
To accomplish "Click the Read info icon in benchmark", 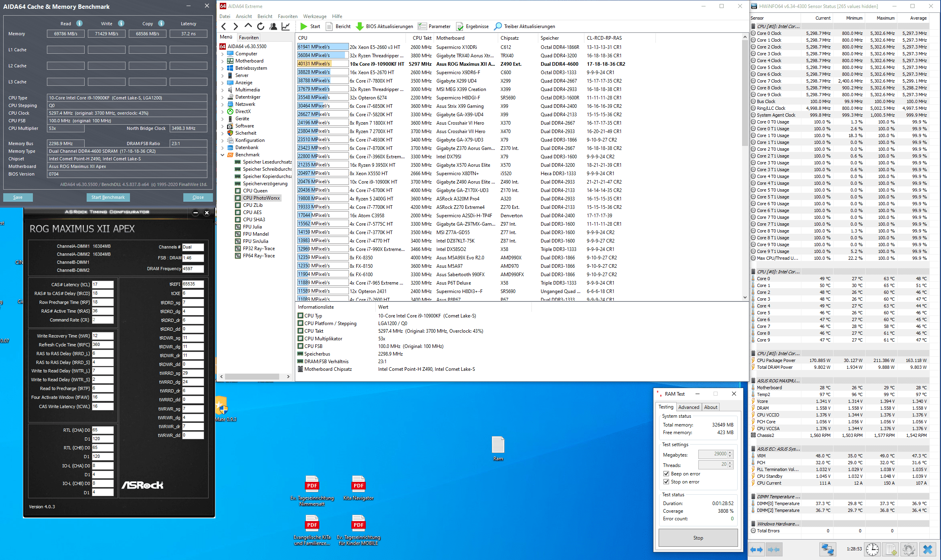I will (x=79, y=23).
